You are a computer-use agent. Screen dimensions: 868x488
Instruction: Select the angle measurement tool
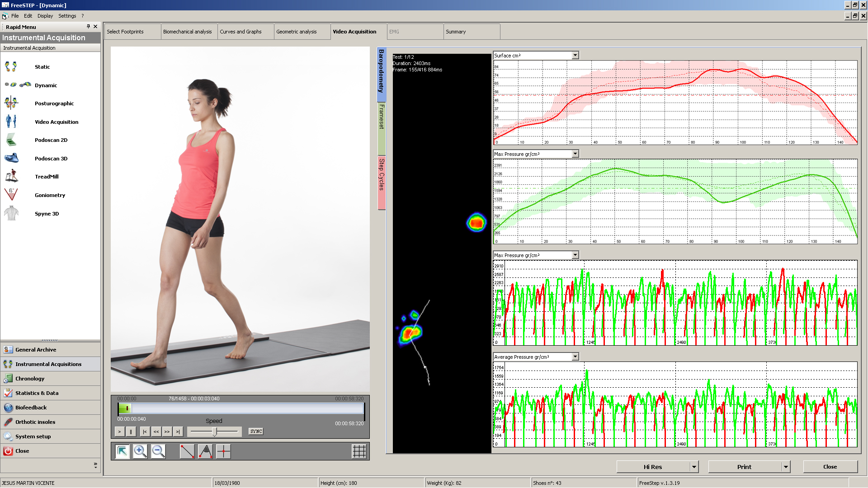(x=205, y=451)
